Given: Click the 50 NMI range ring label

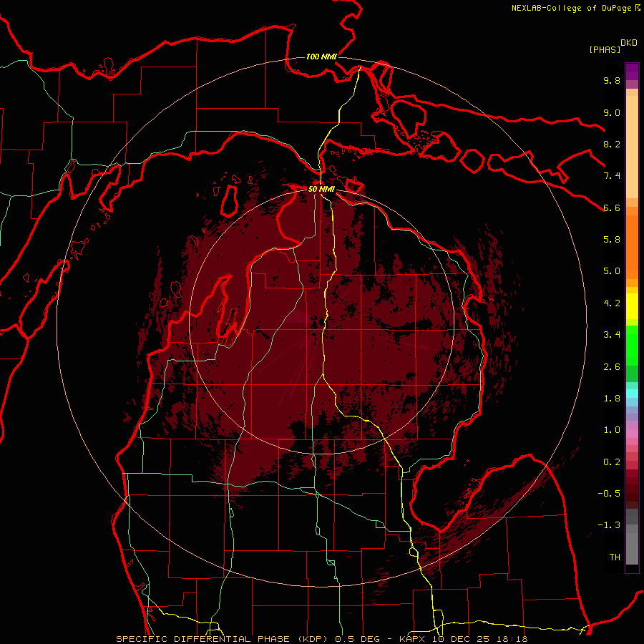Looking at the screenshot, I should point(321,189).
